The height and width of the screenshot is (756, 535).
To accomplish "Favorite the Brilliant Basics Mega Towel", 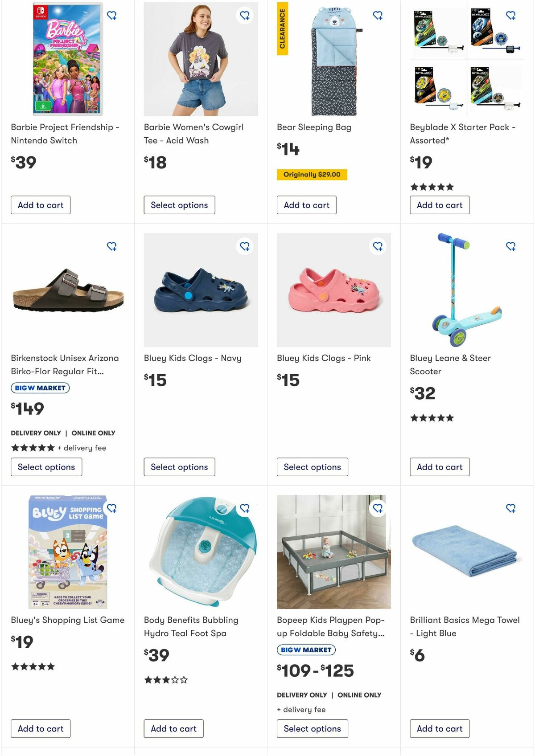I will (511, 508).
